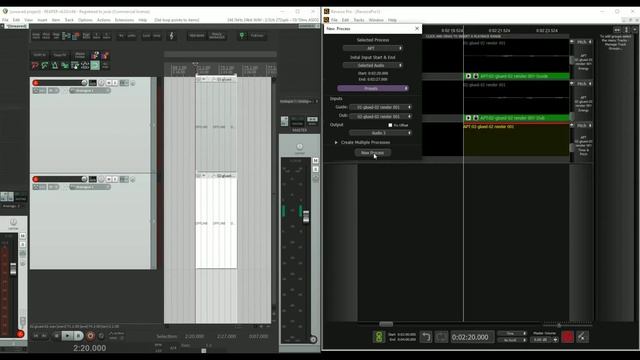Play the green APT Dub process bar

click(x=468, y=118)
